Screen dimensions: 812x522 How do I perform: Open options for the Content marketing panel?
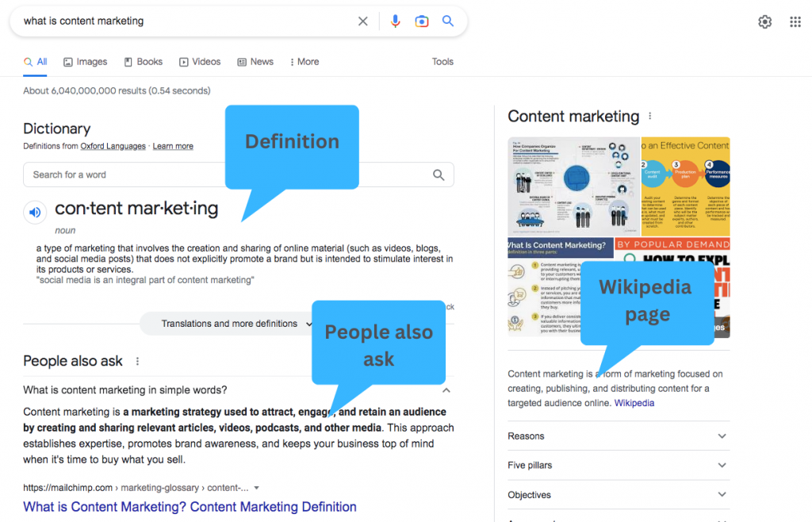tap(649, 116)
